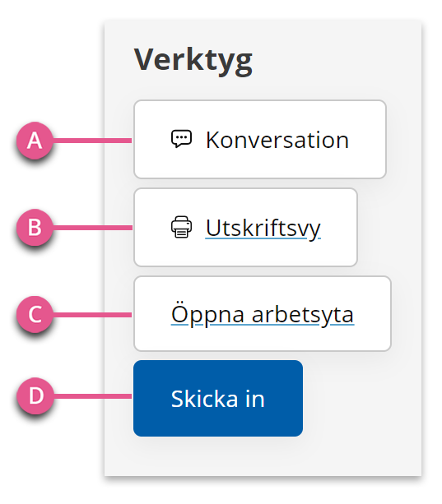Click the pink line connecting marker A
Viewport: 442px width, 504px height.
click(92, 141)
